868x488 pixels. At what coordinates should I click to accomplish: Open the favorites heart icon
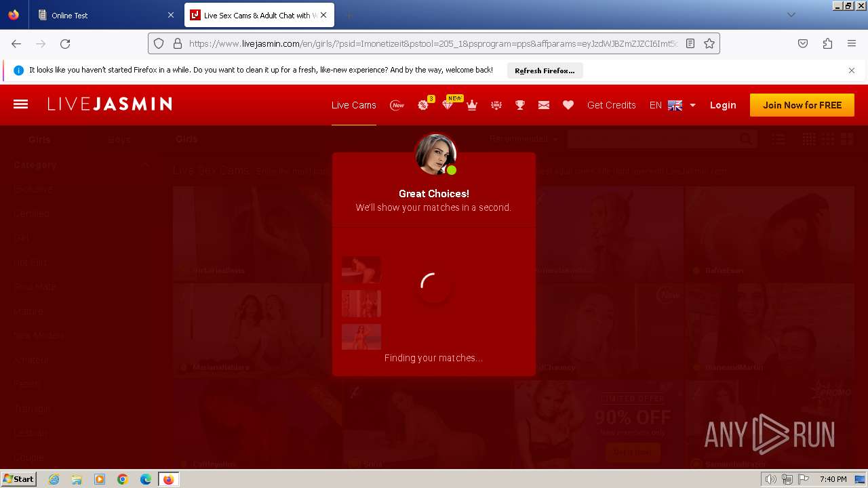pos(568,105)
